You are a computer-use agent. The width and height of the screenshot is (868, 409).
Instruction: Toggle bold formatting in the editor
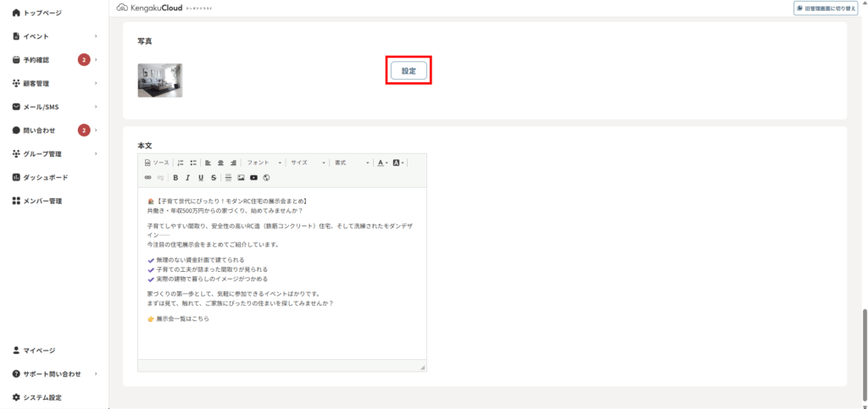click(175, 178)
